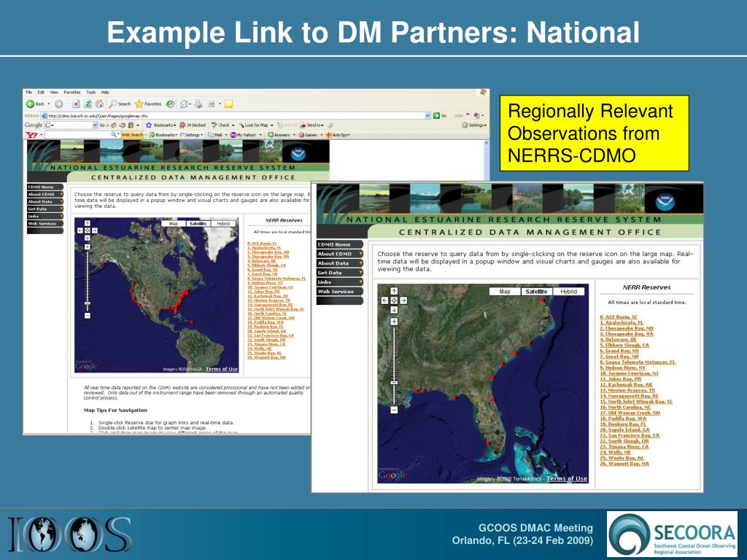
Task: Open Terms of Use link on large map
Action: 567,478
